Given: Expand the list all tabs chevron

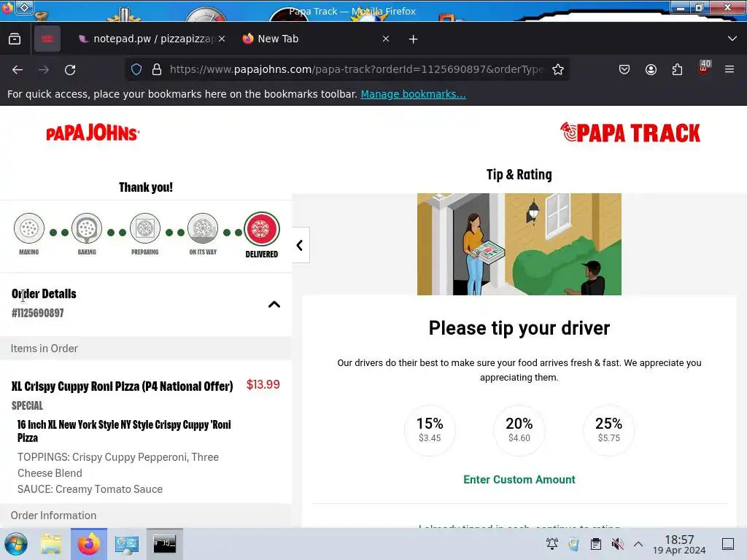Looking at the screenshot, I should coord(732,39).
